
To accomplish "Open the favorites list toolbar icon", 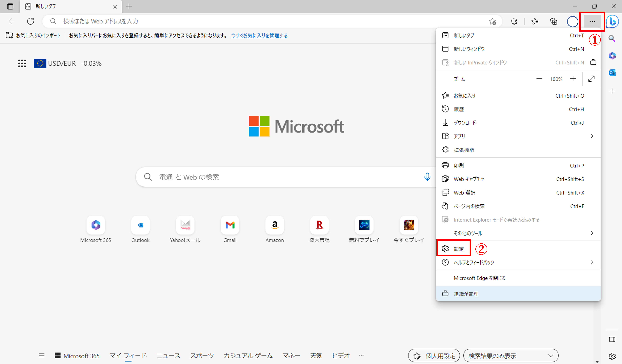I will pyautogui.click(x=535, y=21).
